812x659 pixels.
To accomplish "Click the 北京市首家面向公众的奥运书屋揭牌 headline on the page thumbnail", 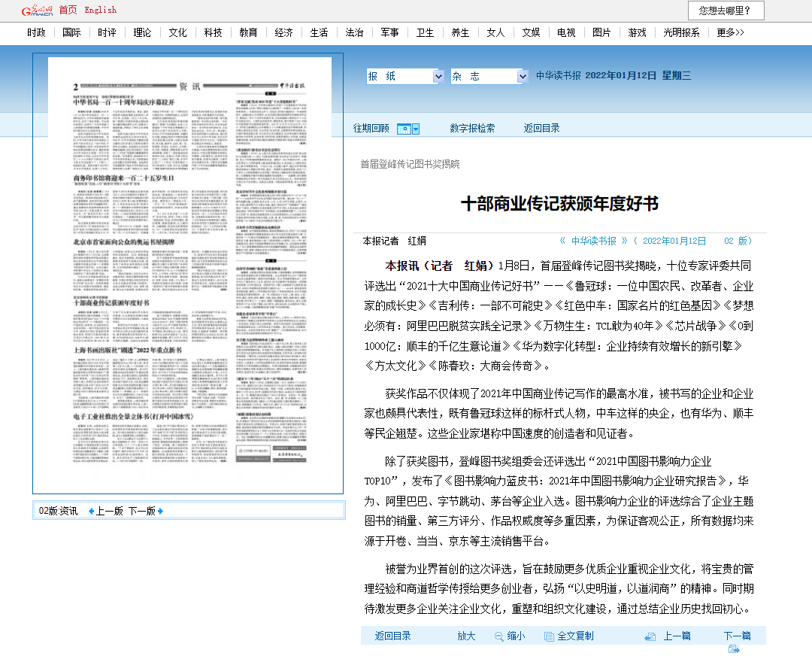I will click(124, 242).
